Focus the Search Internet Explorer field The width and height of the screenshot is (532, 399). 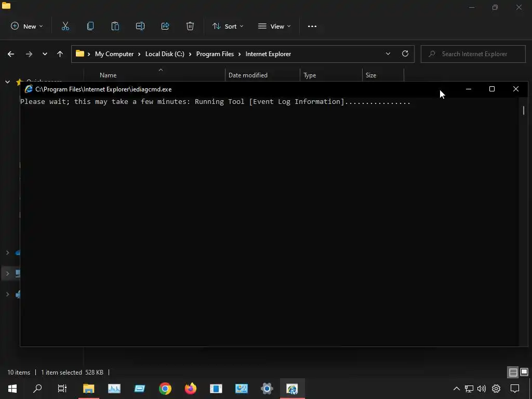(473, 54)
